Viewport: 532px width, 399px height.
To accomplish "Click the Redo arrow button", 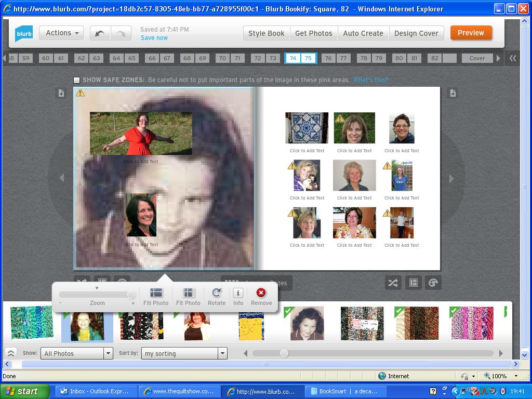I will click(121, 33).
